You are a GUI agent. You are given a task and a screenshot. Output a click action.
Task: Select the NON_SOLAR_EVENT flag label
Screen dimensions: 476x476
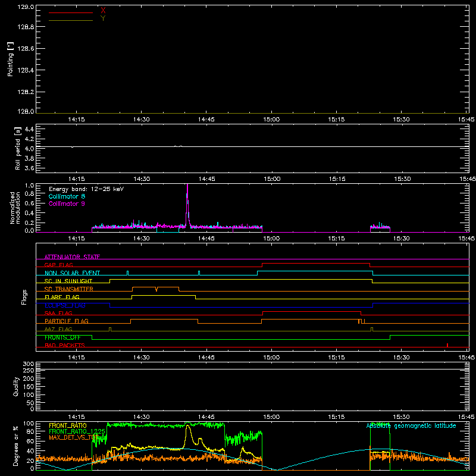(x=72, y=273)
